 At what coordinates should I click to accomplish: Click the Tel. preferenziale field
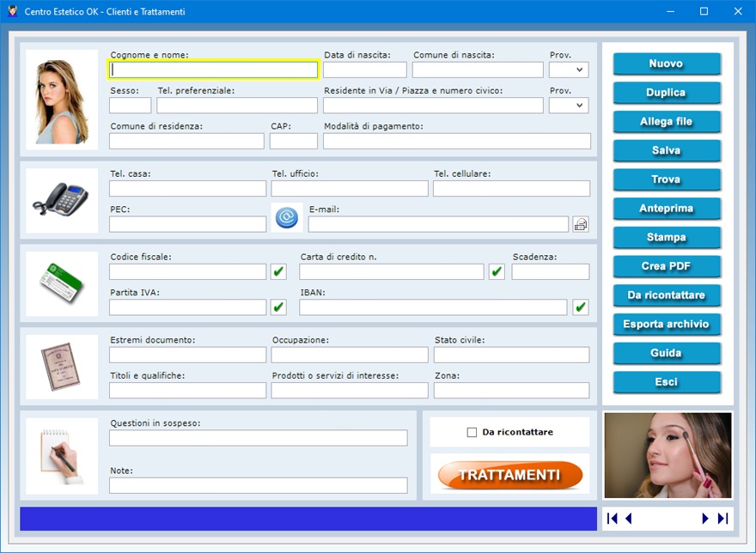click(237, 106)
